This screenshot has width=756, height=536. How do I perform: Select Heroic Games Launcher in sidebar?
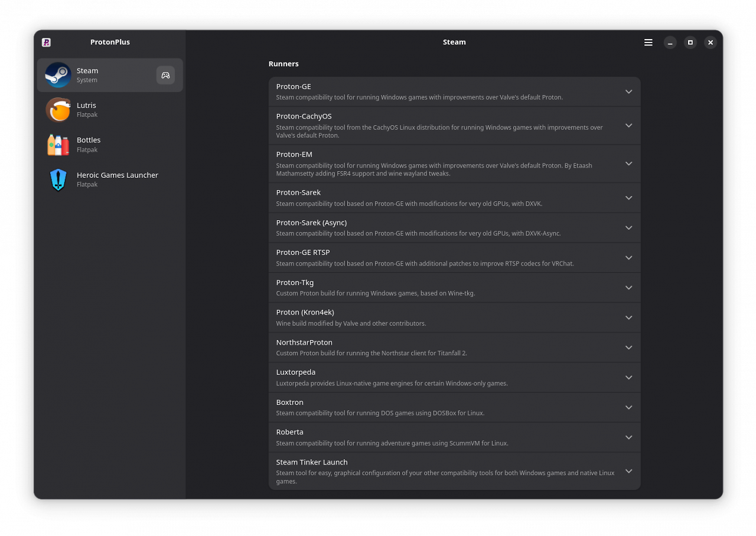point(110,179)
